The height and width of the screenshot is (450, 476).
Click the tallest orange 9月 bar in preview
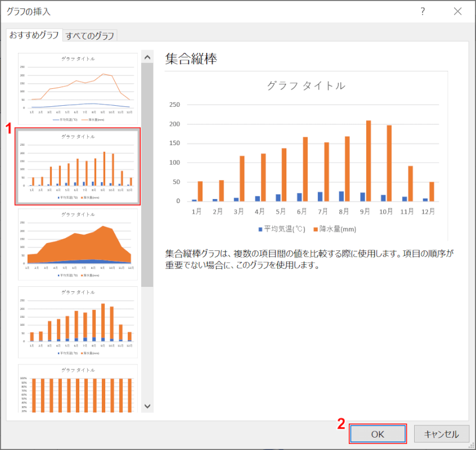pos(369,160)
